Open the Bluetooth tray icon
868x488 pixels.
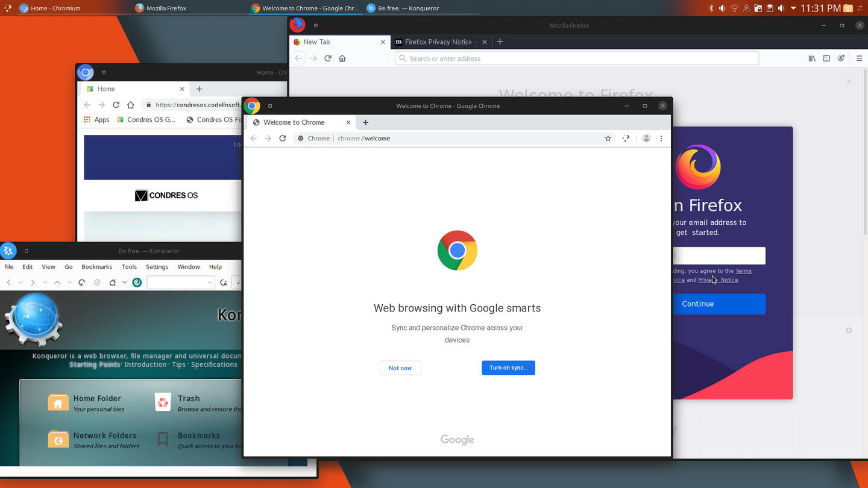711,8
